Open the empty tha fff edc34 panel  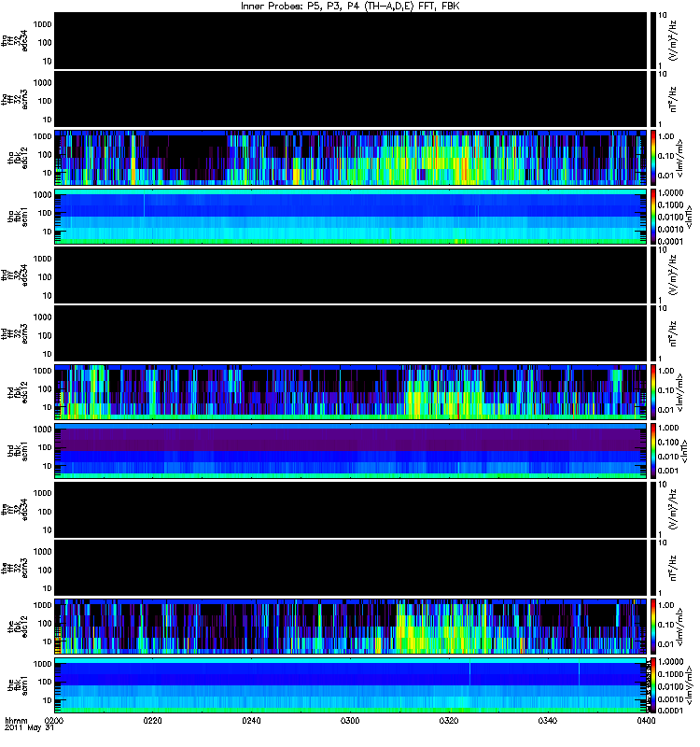point(351,41)
